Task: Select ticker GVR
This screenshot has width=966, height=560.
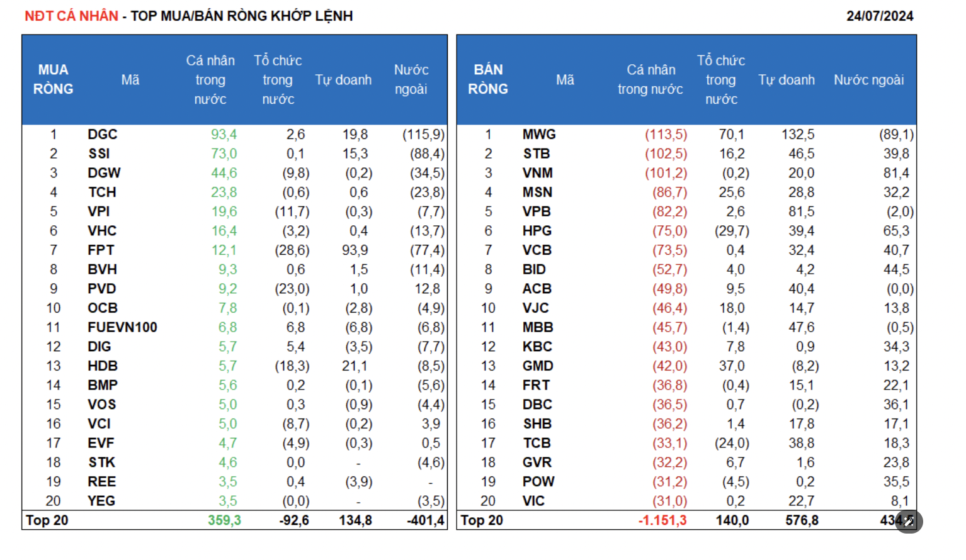Action: pos(537,462)
